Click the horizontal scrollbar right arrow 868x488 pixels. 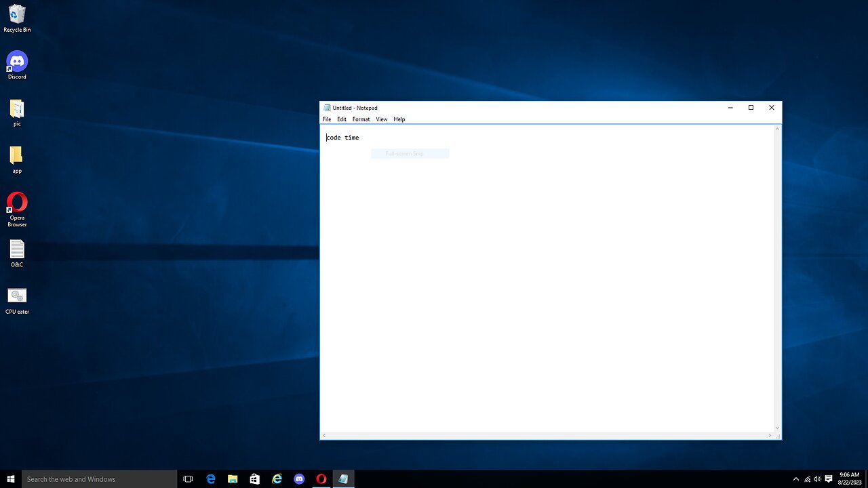point(770,435)
